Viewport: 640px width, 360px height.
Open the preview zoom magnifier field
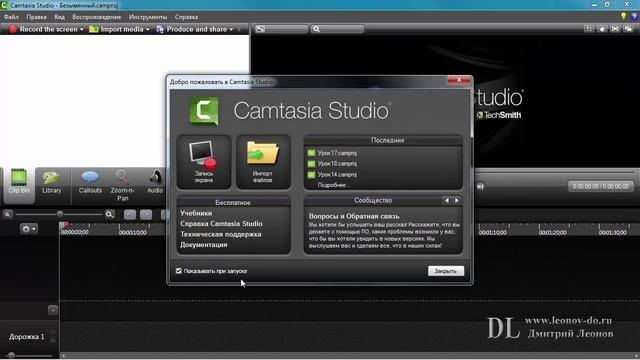click(337, 29)
